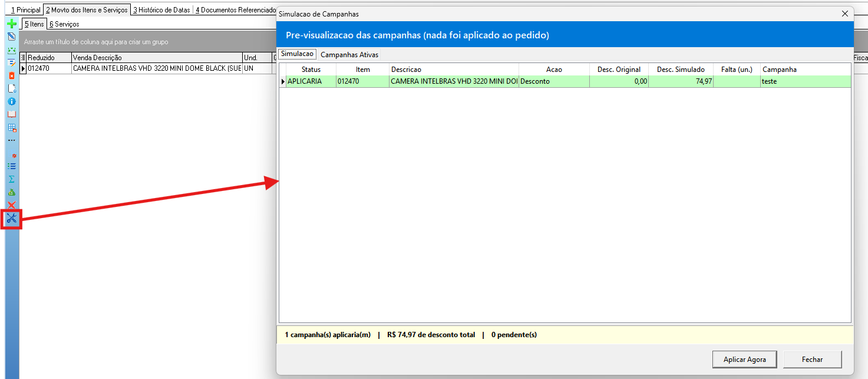This screenshot has width=868, height=379.
Task: Click the Campanha column header
Action: coord(806,70)
